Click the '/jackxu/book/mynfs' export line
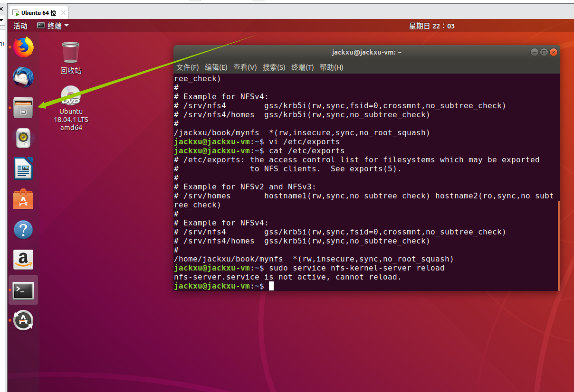Image resolution: width=574 pixels, height=392 pixels. pyautogui.click(x=302, y=133)
